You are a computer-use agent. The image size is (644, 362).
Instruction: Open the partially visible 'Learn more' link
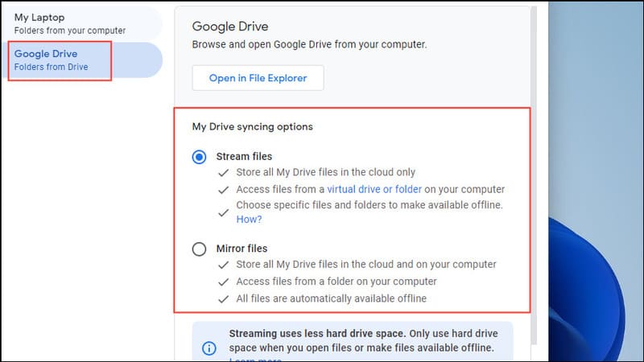tap(255, 360)
